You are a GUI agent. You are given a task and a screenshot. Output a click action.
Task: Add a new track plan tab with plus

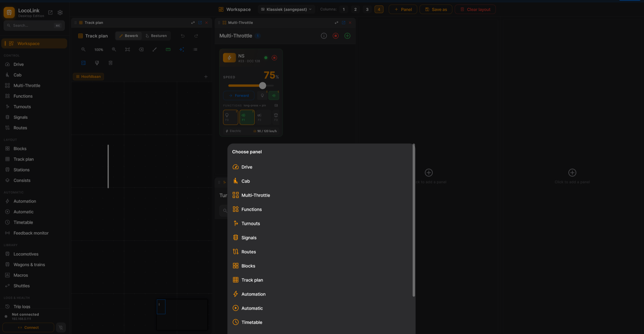(206, 77)
